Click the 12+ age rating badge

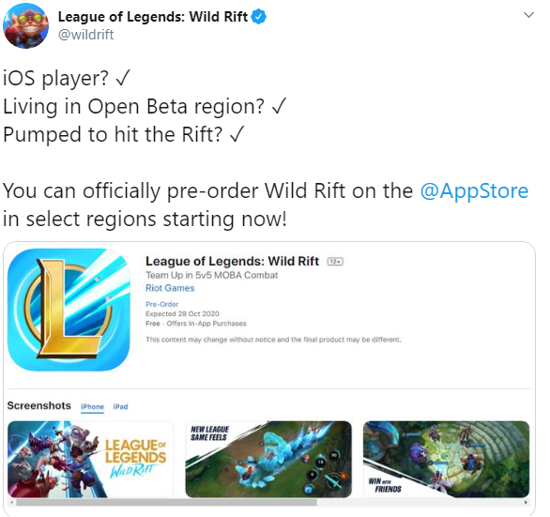click(x=335, y=262)
